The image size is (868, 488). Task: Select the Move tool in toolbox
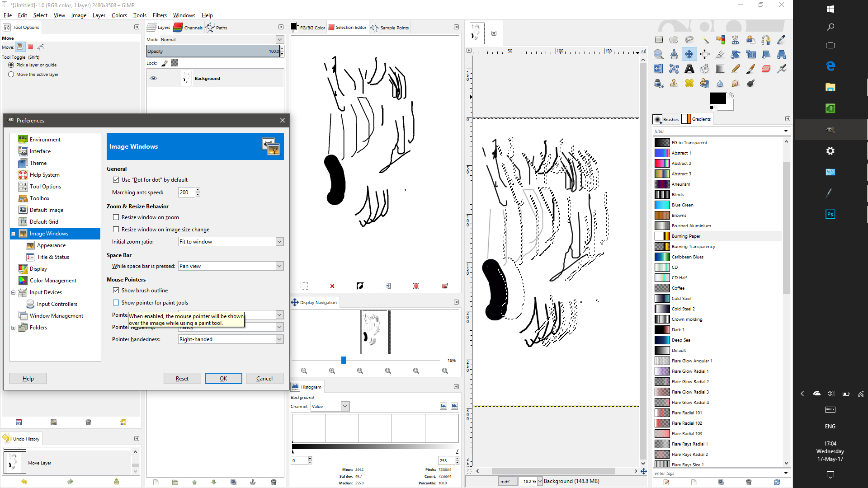(689, 54)
